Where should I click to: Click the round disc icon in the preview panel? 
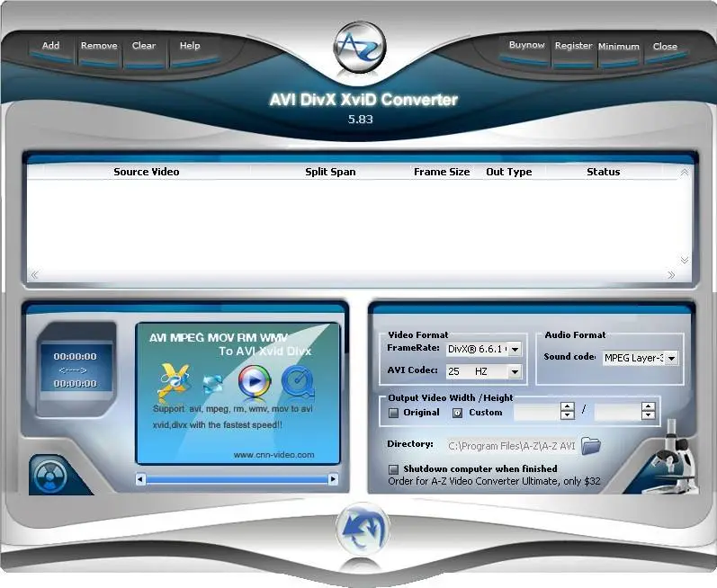tap(50, 477)
